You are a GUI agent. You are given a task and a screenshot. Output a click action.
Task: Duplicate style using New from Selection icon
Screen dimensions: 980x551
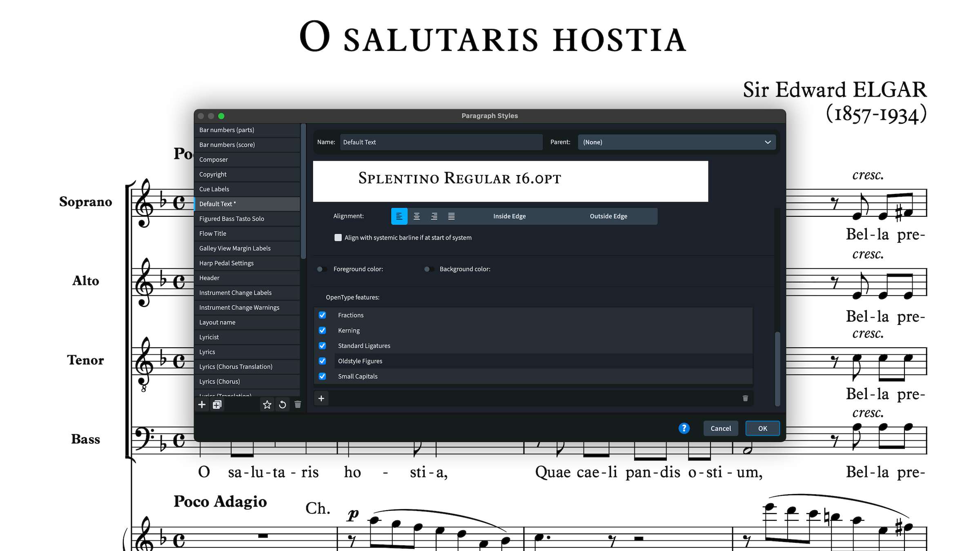click(217, 404)
